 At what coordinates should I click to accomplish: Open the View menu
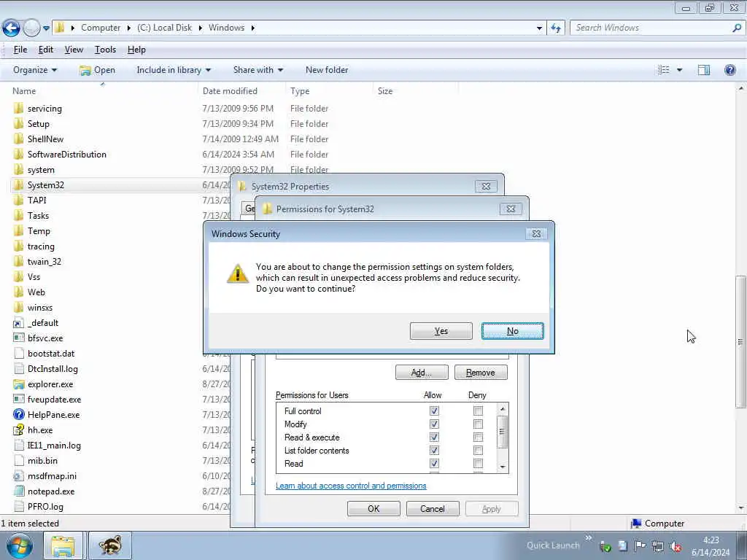(x=74, y=50)
